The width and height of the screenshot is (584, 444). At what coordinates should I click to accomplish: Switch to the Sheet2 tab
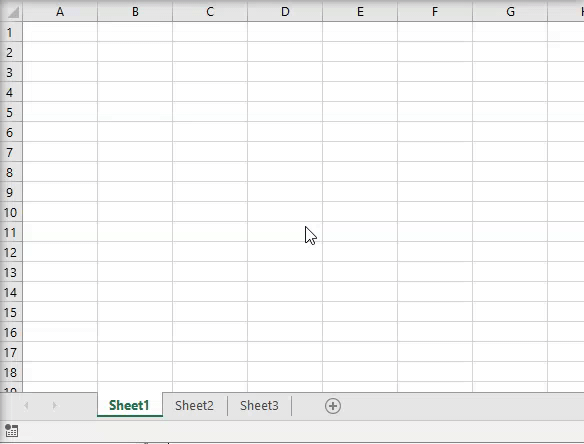pyautogui.click(x=194, y=405)
